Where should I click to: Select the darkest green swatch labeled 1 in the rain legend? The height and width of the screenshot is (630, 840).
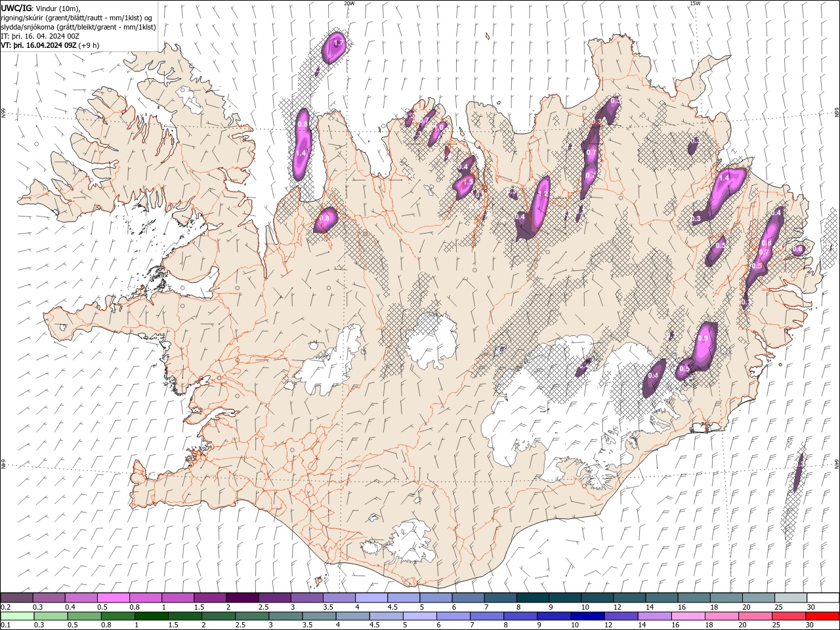click(152, 616)
